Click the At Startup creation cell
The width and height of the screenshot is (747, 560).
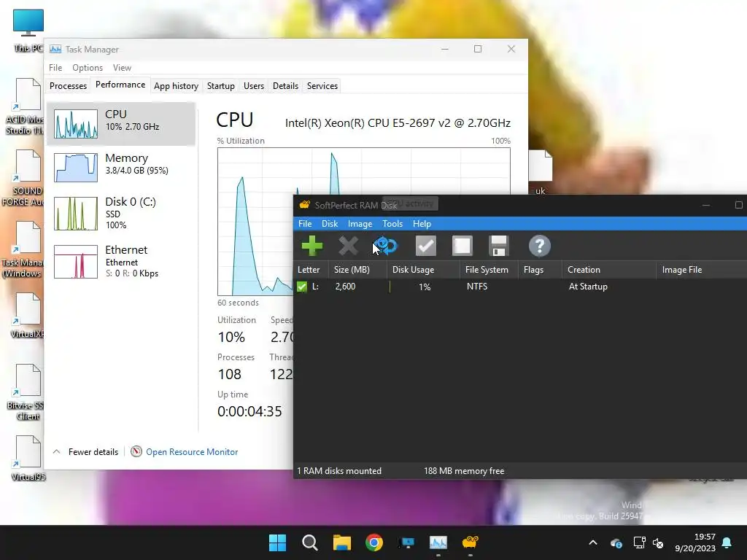point(588,287)
